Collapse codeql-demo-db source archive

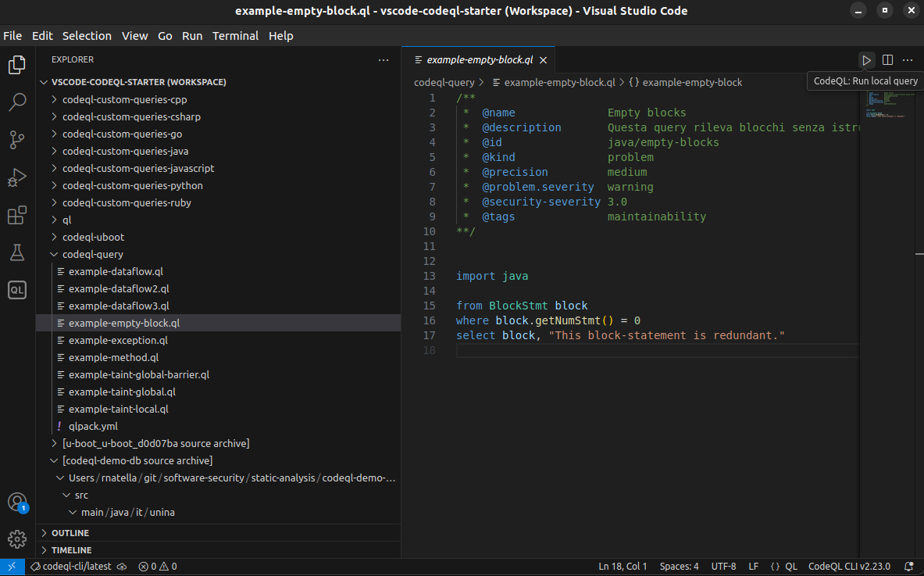point(219,460)
